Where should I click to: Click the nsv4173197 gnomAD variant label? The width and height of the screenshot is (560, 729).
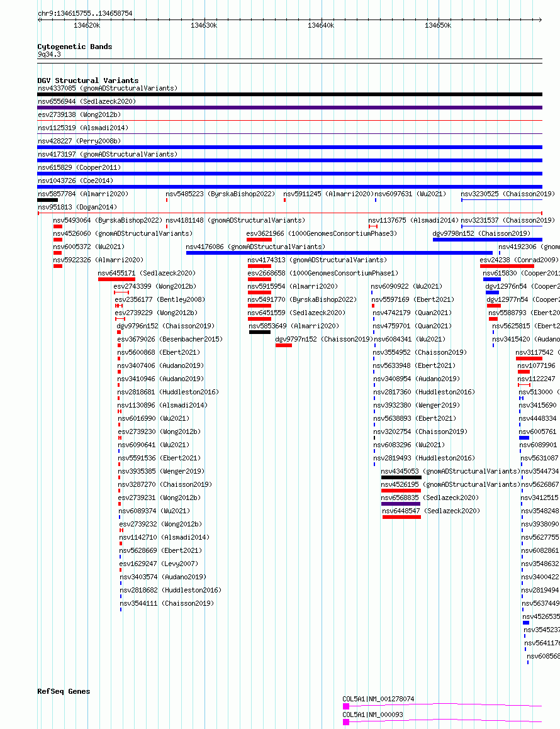coord(108,154)
